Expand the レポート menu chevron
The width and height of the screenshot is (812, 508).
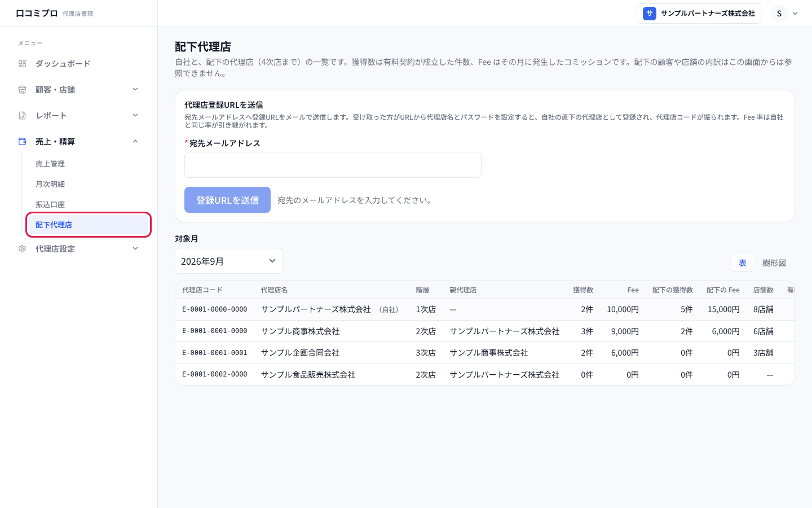pyautogui.click(x=135, y=115)
